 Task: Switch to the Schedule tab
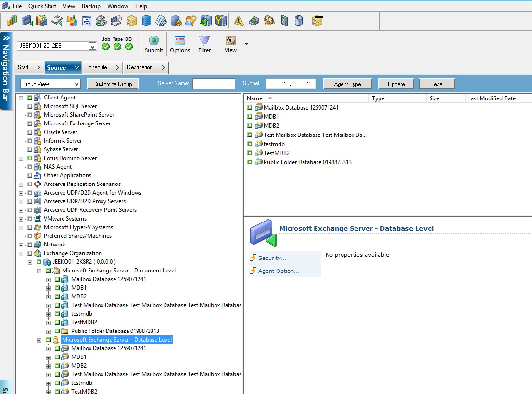click(96, 67)
